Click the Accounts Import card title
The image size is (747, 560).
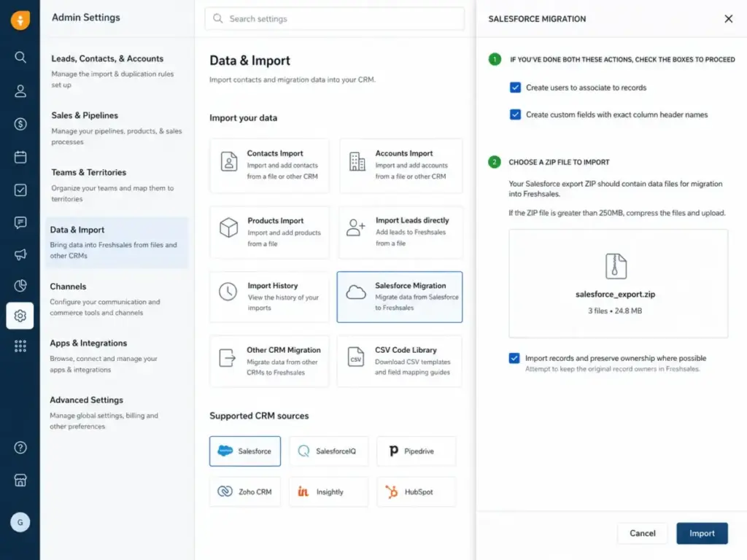(404, 153)
